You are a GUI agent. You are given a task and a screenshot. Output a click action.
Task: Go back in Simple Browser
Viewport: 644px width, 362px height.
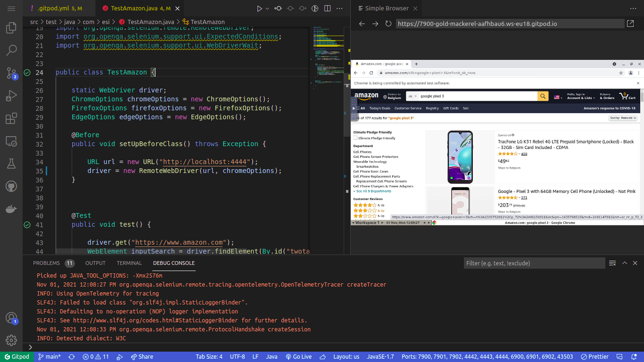[362, 24]
